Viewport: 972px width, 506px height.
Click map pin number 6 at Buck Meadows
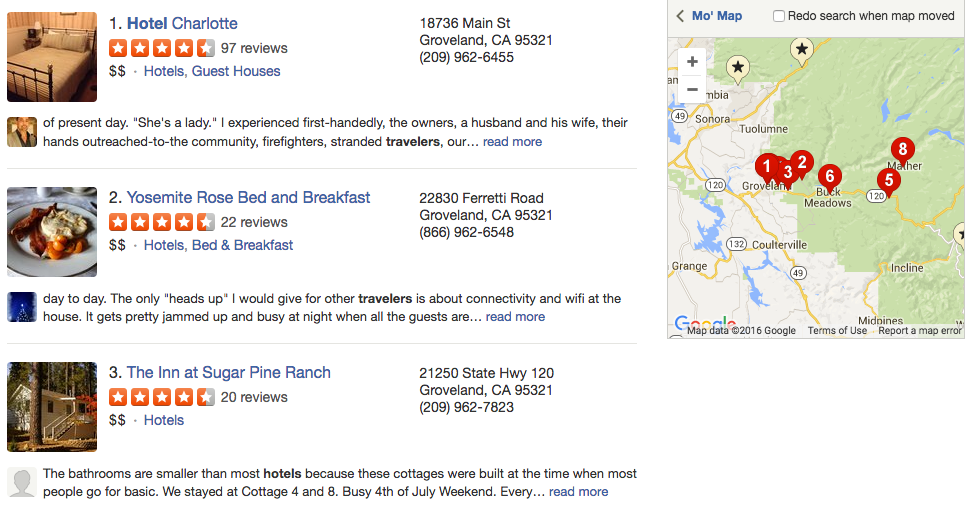(x=829, y=178)
